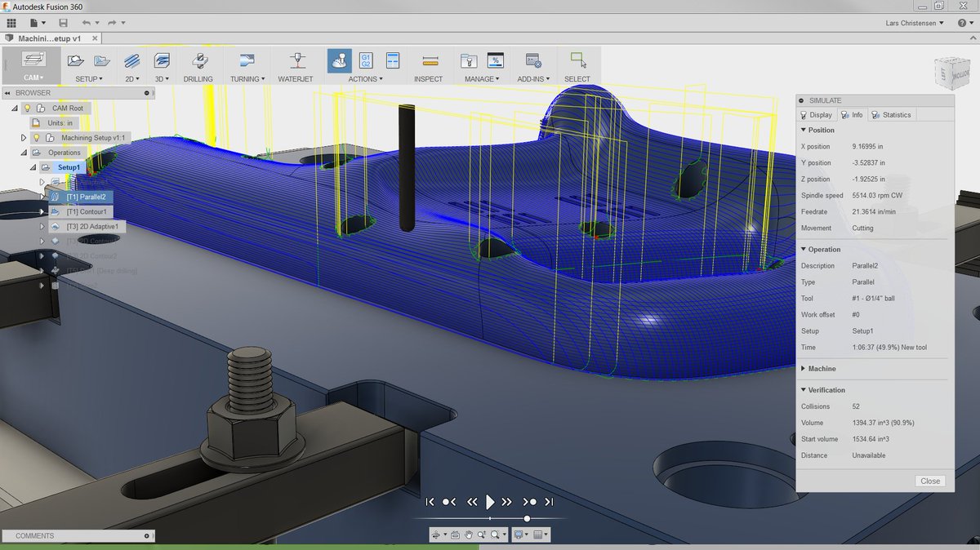
Task: Go to next operation in simulation
Action: [530, 502]
